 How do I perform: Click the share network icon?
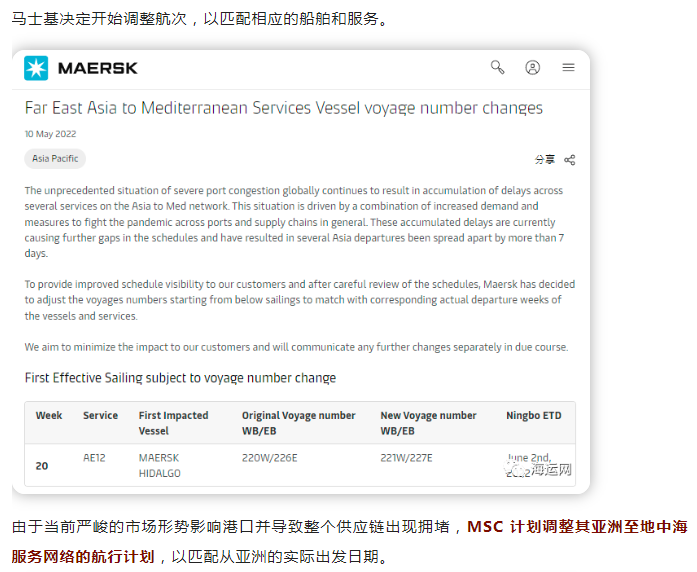569,160
